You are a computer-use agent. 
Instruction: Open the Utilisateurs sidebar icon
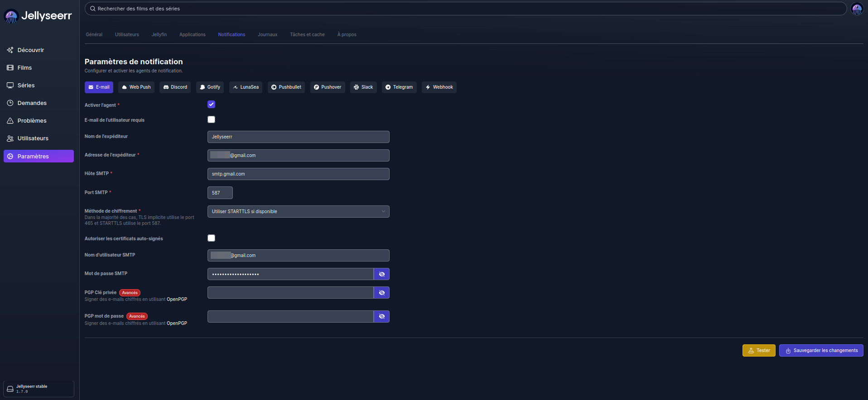(10, 138)
